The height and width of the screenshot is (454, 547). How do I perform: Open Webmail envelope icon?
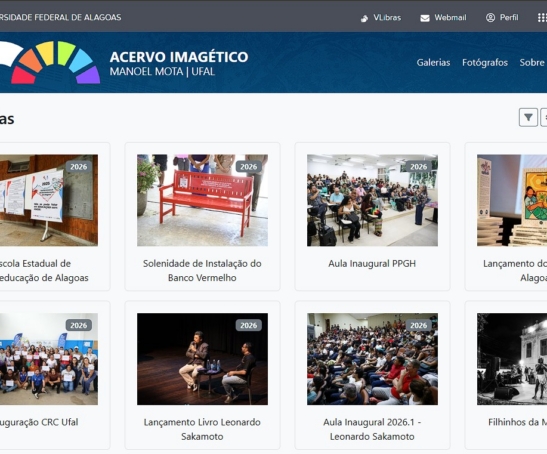coord(425,18)
